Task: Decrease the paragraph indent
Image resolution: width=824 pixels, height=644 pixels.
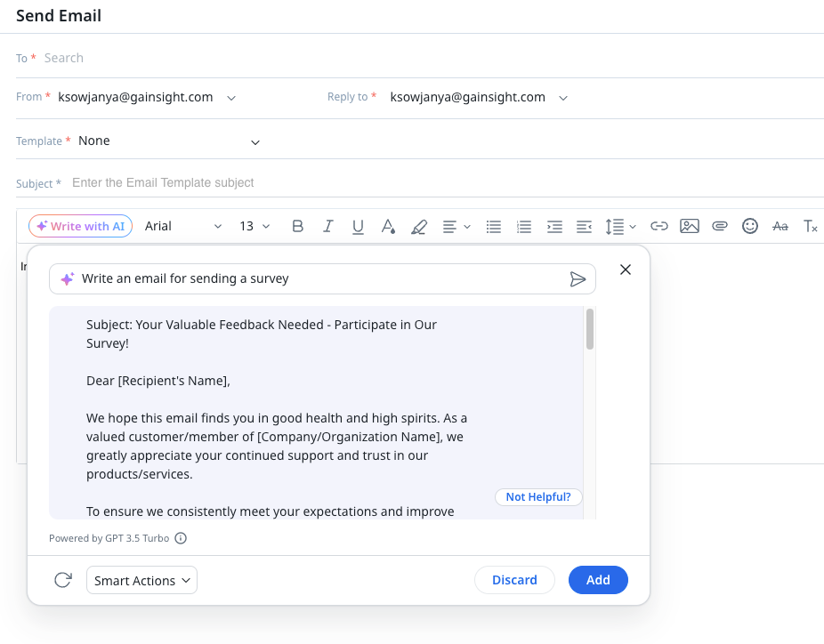Action: pyautogui.click(x=584, y=227)
